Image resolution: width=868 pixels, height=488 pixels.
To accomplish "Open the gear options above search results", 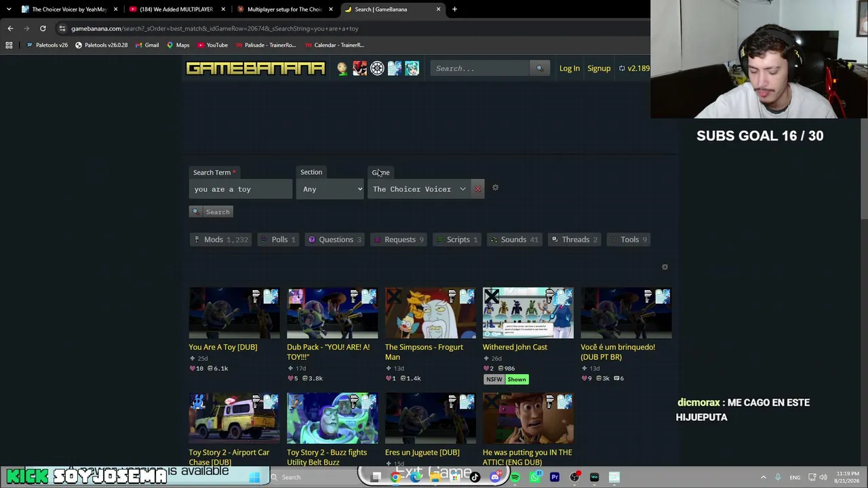I will pyautogui.click(x=665, y=267).
